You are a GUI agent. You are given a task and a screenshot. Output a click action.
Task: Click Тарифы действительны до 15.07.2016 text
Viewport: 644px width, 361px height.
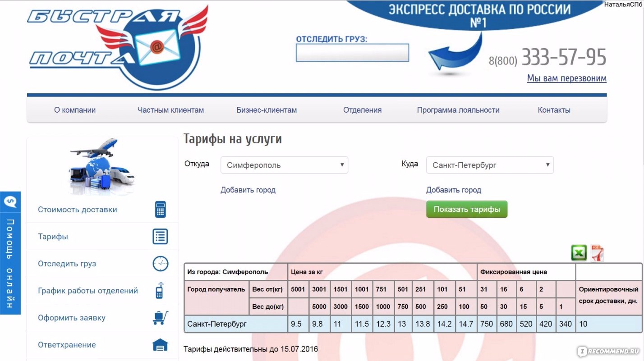tap(251, 349)
